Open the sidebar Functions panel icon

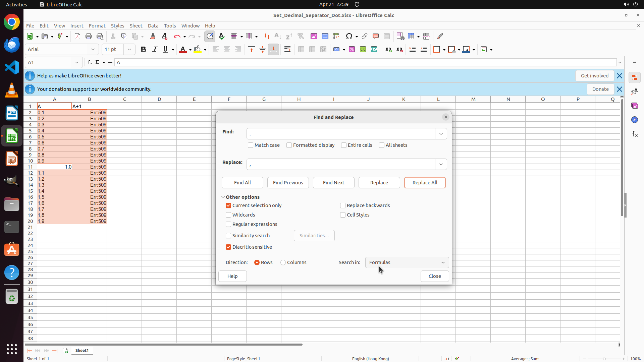pyautogui.click(x=635, y=134)
